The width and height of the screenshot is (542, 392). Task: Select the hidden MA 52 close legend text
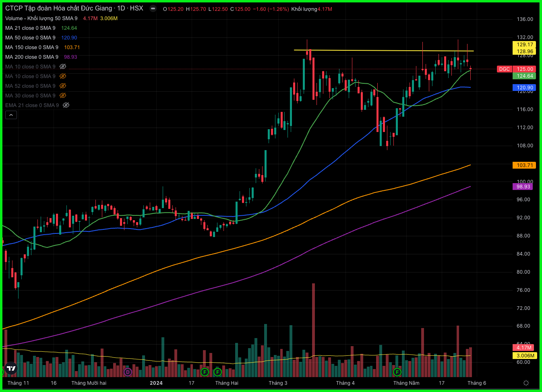click(x=30, y=86)
